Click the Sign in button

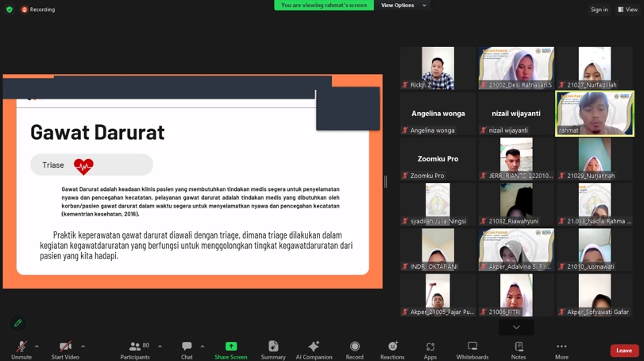[599, 10]
